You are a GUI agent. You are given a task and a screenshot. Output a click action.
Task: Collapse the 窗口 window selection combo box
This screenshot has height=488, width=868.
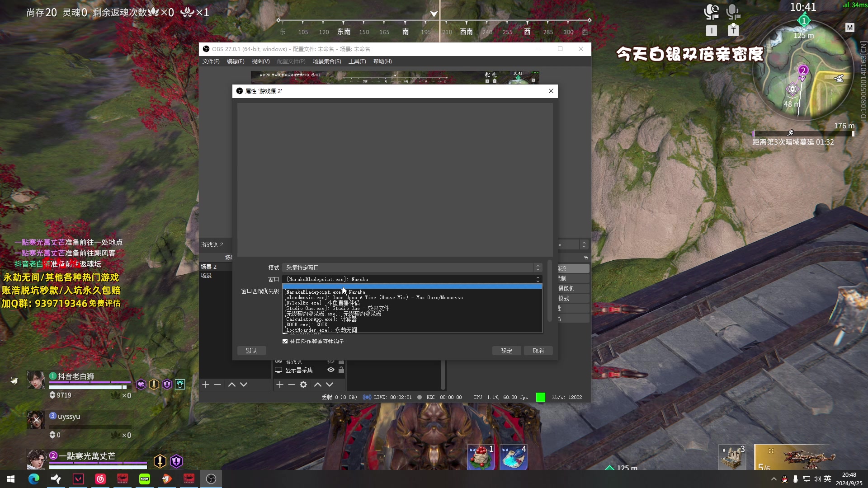(412, 279)
